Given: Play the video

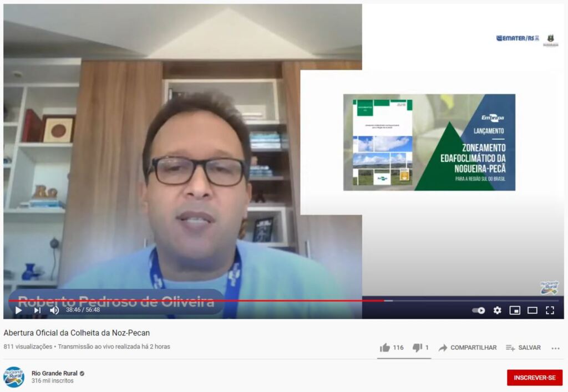Looking at the screenshot, I should [x=18, y=310].
